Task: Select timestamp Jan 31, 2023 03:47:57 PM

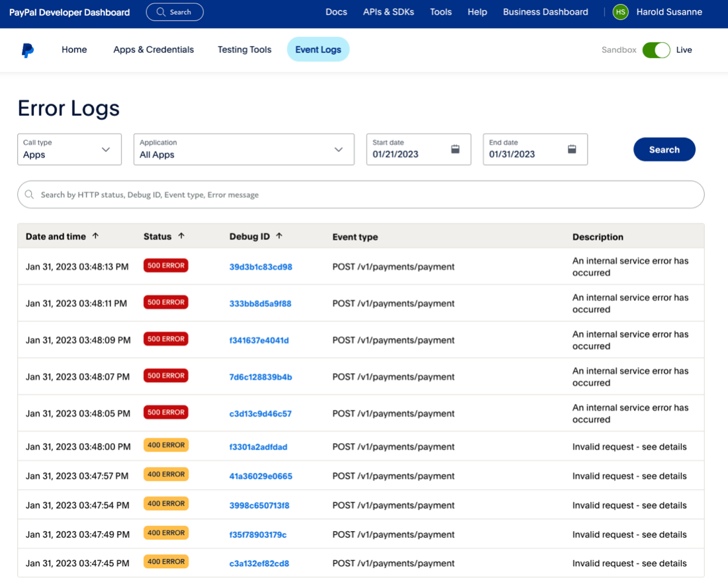Action: pyautogui.click(x=77, y=476)
